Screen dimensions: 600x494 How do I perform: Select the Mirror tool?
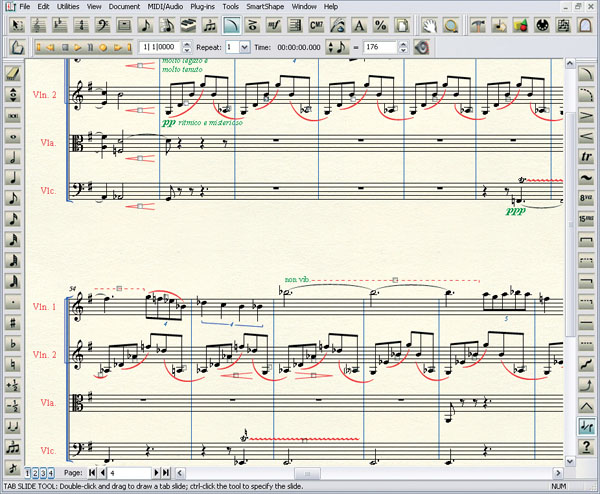click(x=564, y=26)
